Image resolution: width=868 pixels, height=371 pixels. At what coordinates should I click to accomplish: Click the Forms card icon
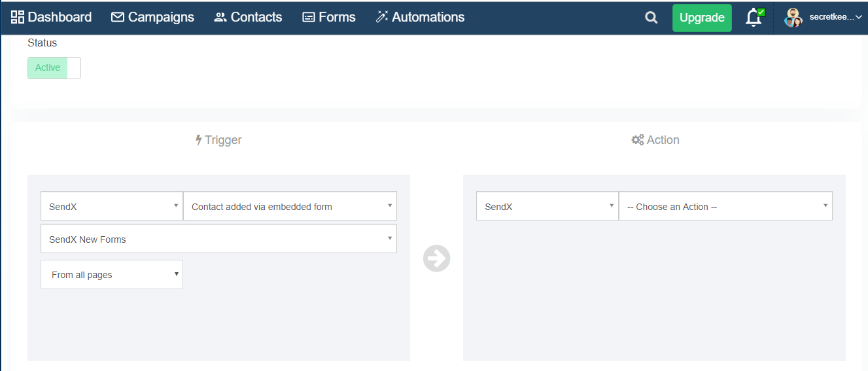309,17
